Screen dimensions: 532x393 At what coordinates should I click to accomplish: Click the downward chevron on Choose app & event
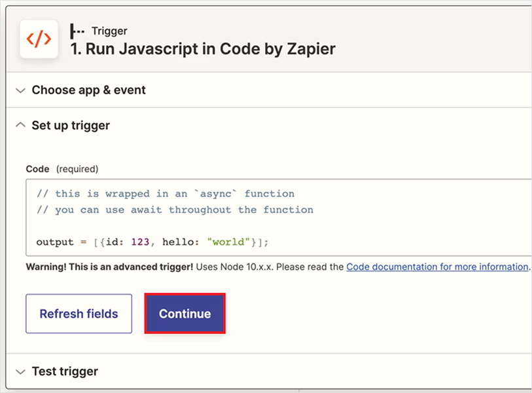20,90
